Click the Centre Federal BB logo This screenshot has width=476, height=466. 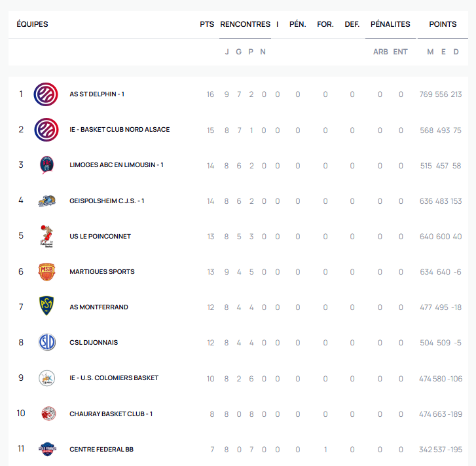click(46, 449)
